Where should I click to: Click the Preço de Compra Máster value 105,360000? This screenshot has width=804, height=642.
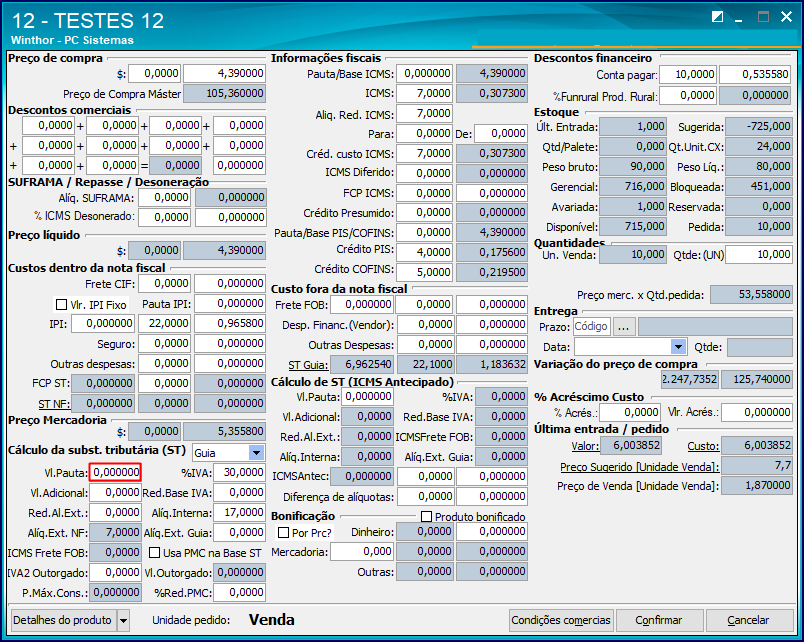pos(224,93)
